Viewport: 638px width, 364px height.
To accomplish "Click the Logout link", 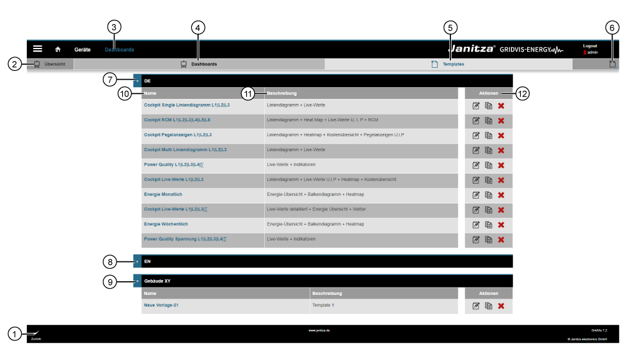I will click(589, 46).
